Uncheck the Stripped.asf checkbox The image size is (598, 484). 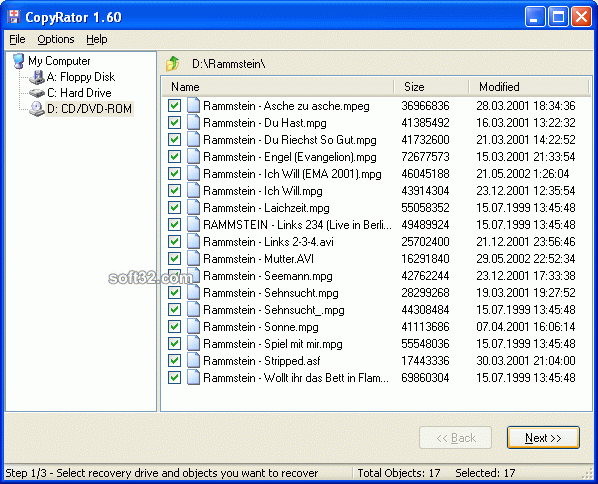click(174, 360)
